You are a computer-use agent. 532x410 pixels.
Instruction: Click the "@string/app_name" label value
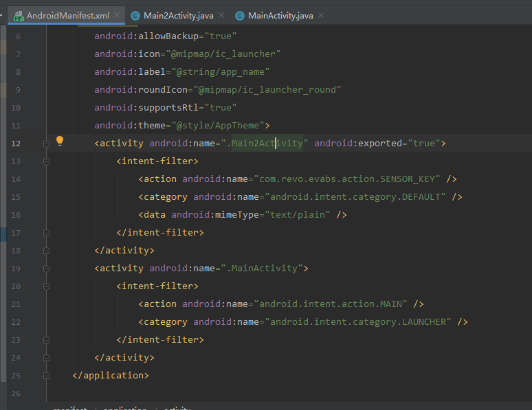pos(221,72)
